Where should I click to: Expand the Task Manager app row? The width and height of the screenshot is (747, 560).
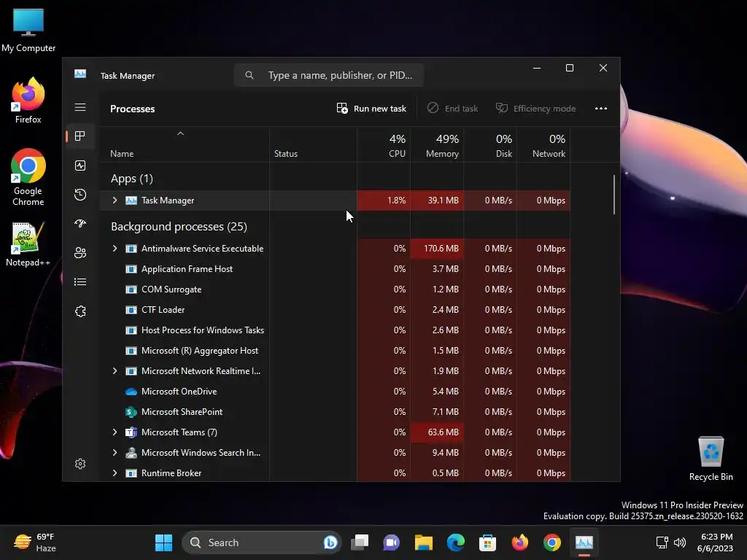click(115, 201)
